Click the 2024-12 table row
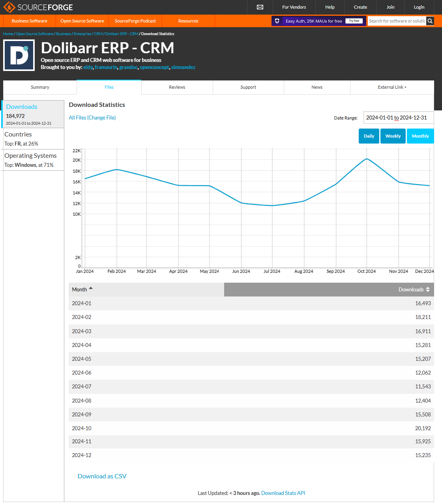 (x=251, y=455)
